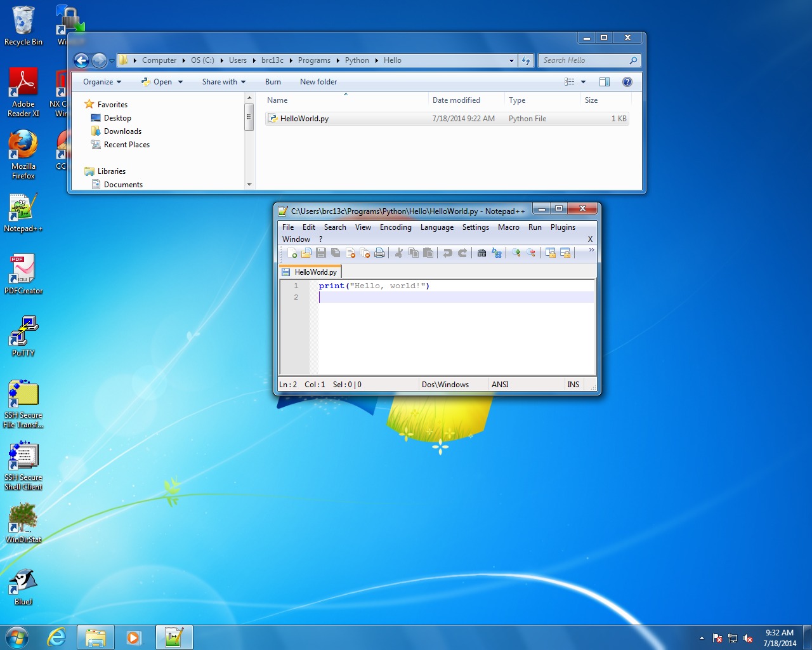Click the change view icon in Explorer
This screenshot has height=650, width=812.
point(570,82)
